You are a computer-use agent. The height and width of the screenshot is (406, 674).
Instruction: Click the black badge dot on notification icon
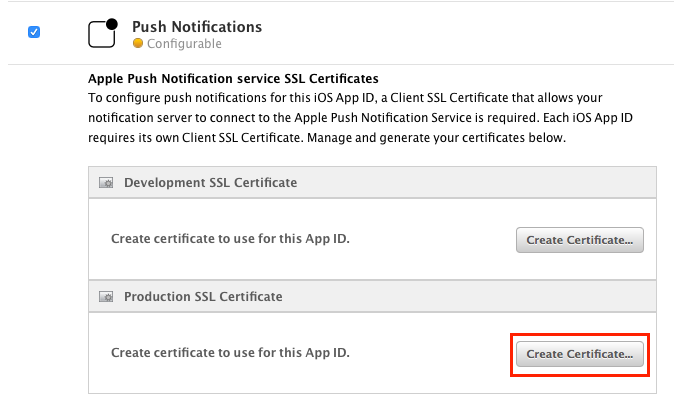[112, 24]
